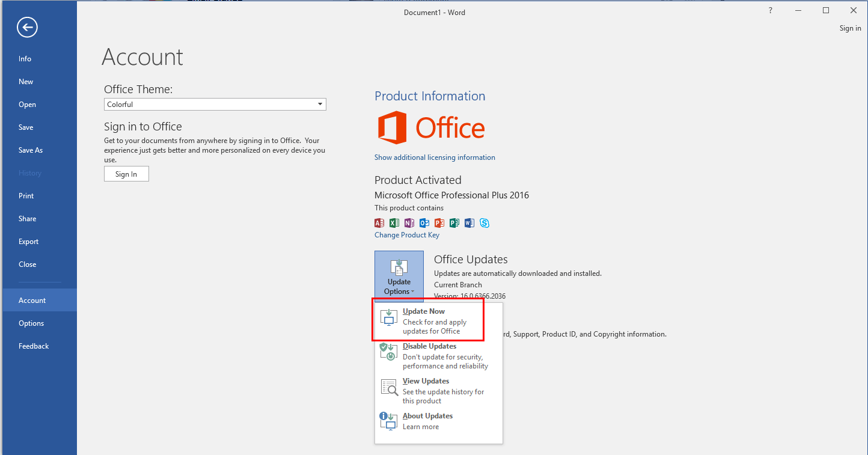The height and width of the screenshot is (455, 868).
Task: Open the Print page
Action: [38, 196]
